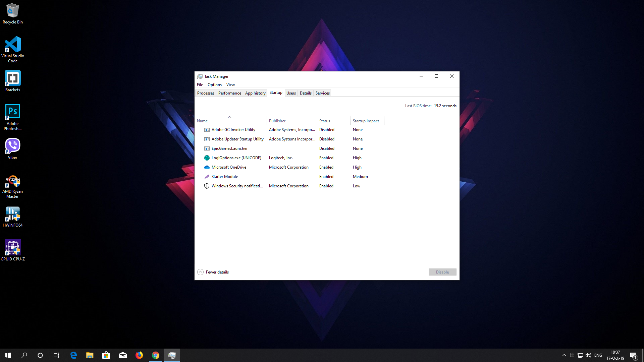Screen dimensions: 644x362
Task: Click the Starter Module feather icon
Action: [207, 177]
